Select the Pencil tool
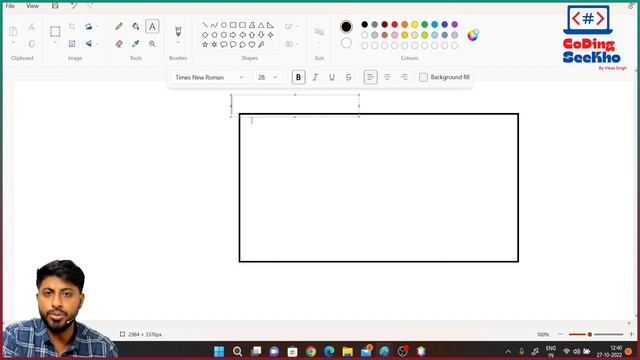The height and width of the screenshot is (360, 640). [119, 27]
